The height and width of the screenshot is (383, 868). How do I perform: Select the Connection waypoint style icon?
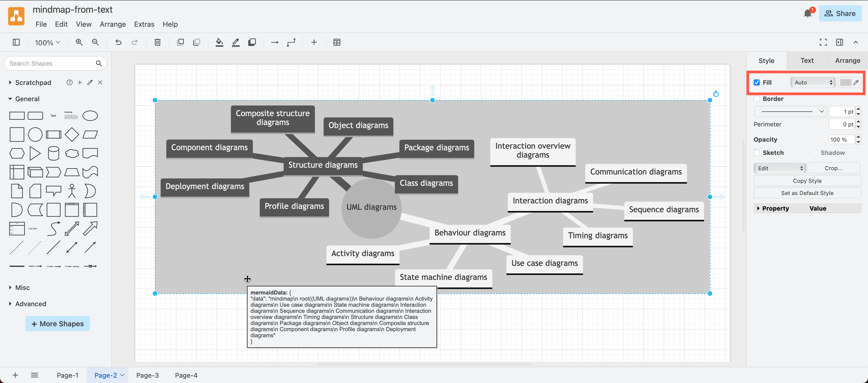(291, 42)
